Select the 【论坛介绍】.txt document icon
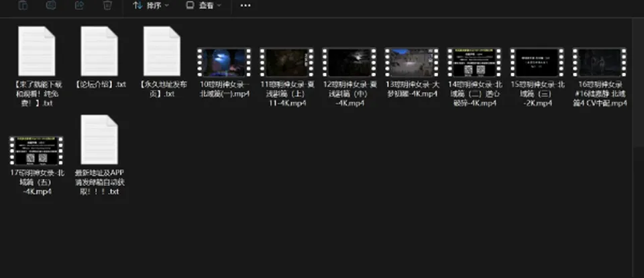Image resolution: width=644 pixels, height=278 pixels. (x=99, y=51)
